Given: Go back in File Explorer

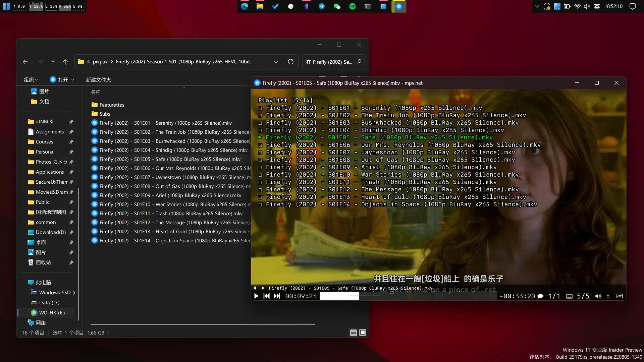Looking at the screenshot, I should click(x=25, y=62).
